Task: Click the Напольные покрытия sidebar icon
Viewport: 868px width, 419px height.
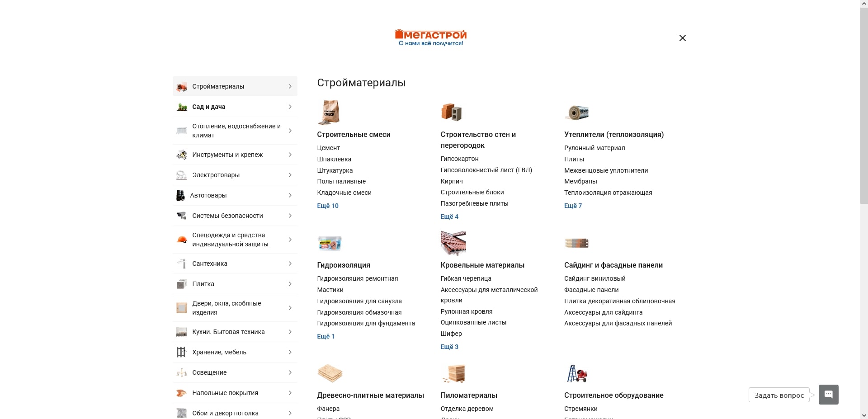Action: click(182, 393)
